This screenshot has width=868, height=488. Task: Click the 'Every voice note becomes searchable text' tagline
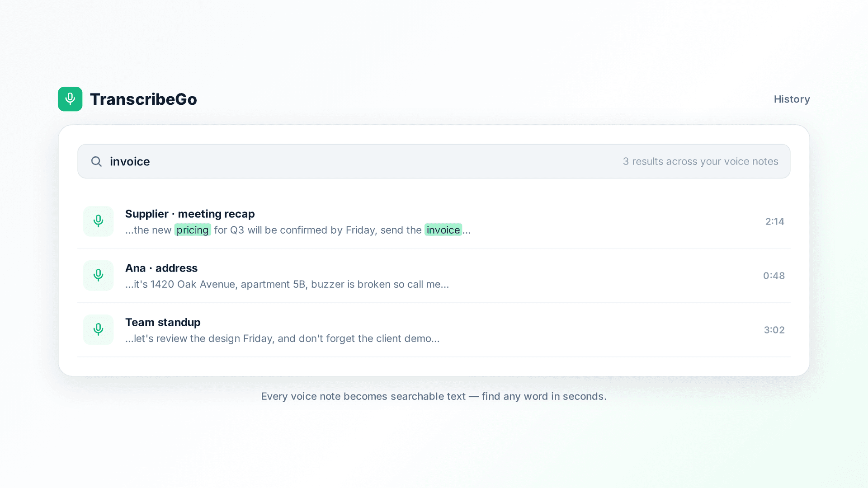[434, 396]
